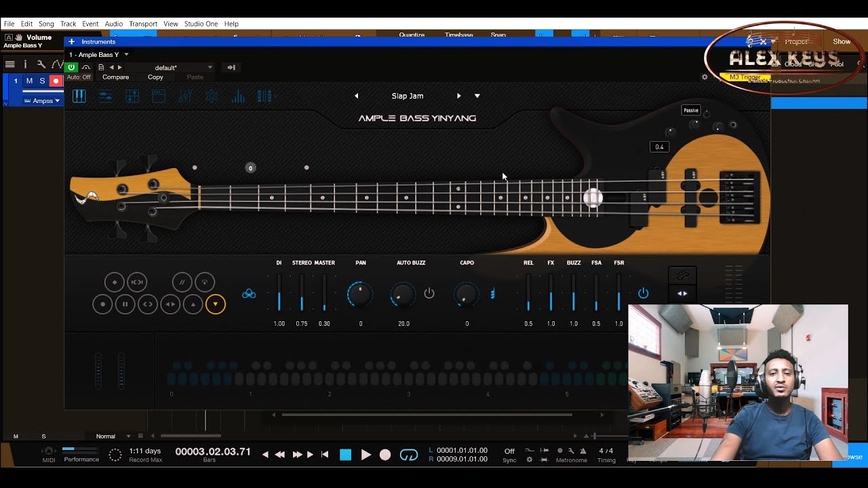This screenshot has height=488, width=868.
Task: Toggle the blue FX power switch
Action: click(x=644, y=293)
